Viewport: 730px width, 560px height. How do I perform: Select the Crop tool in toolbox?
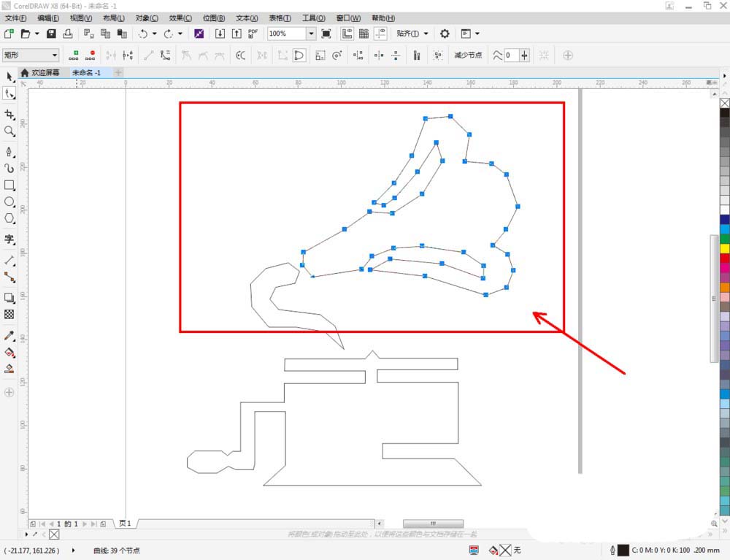tap(9, 115)
